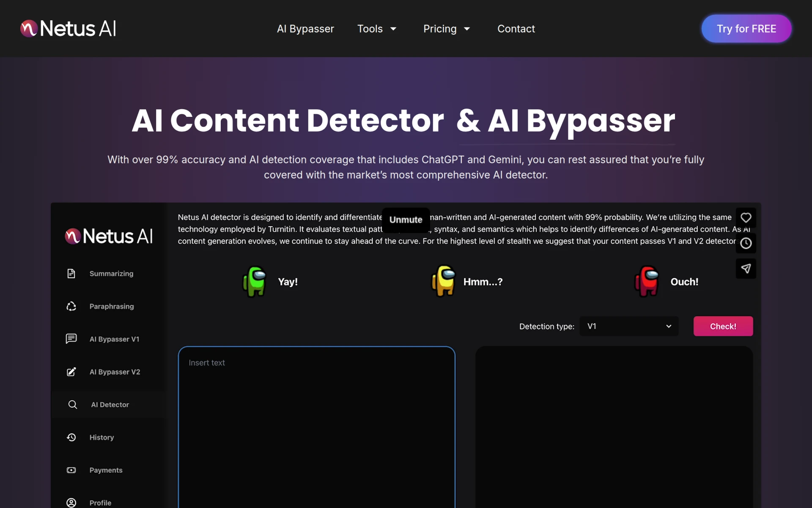
Task: Open AI Bypasser V1 chat icon
Action: pyautogui.click(x=71, y=339)
